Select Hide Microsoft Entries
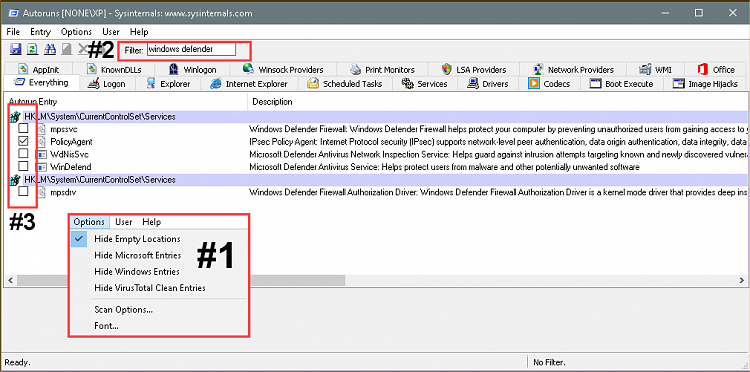This screenshot has width=750, height=372. pyautogui.click(x=159, y=255)
